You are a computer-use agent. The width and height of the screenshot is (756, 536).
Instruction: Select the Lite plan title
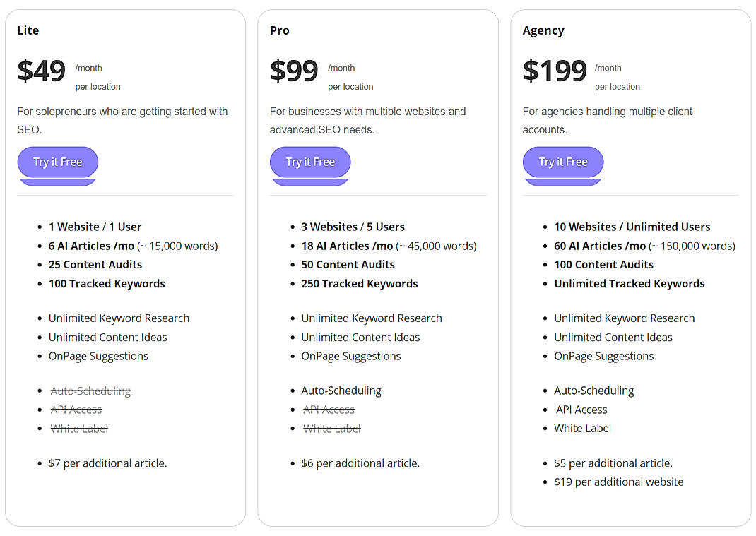(x=28, y=30)
